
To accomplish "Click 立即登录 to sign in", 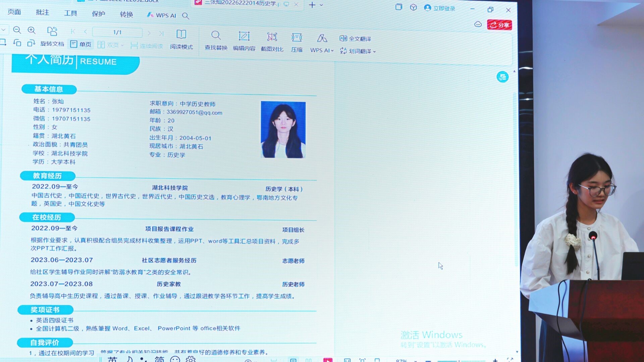I will [440, 8].
